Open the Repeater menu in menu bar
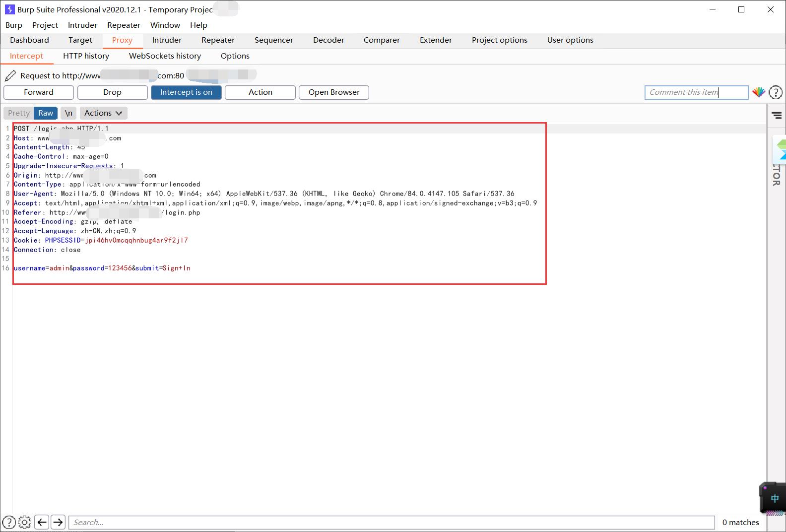The image size is (786, 532). 124,25
